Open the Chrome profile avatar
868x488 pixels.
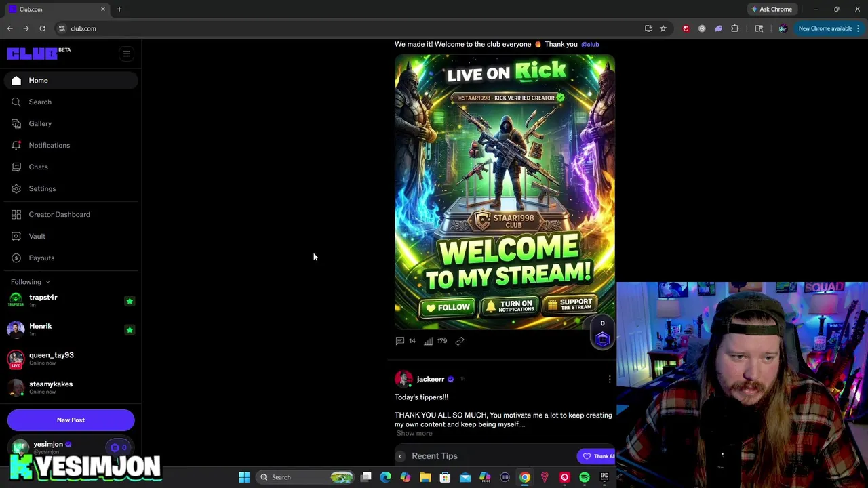pyautogui.click(x=783, y=28)
